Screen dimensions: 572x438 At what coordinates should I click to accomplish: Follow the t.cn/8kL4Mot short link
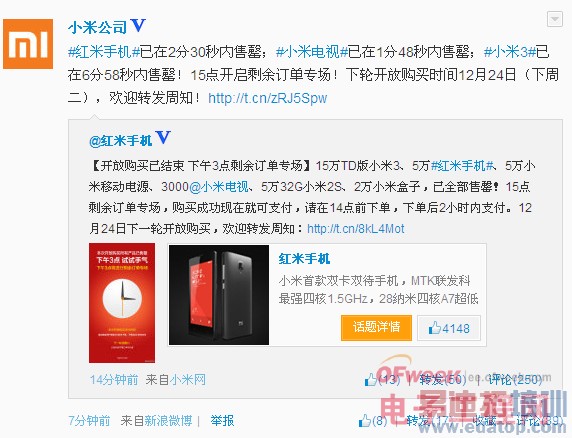pos(356,229)
